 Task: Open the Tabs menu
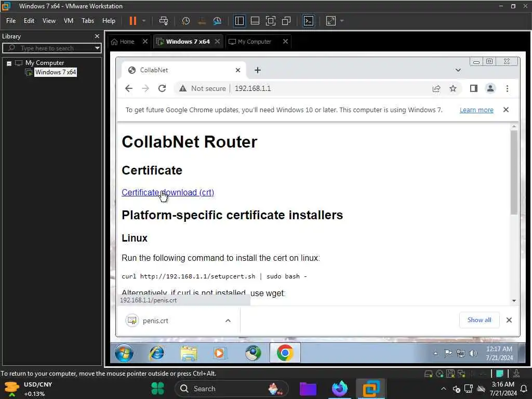(88, 21)
